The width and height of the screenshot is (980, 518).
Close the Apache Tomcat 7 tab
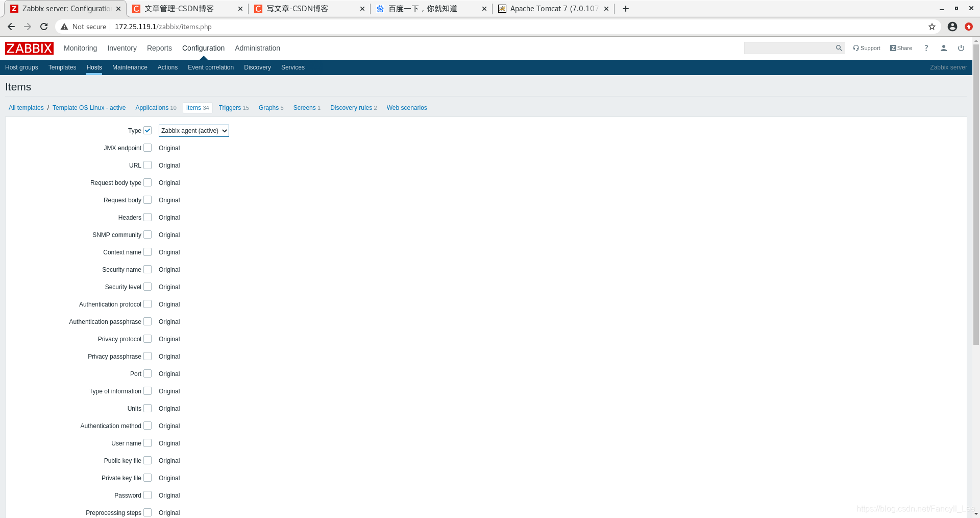606,9
